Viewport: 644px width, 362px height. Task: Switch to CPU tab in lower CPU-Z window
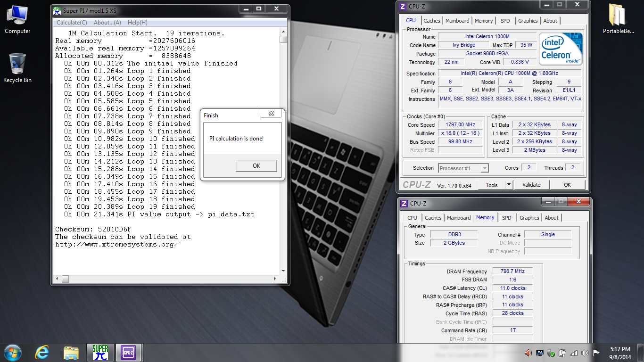412,218
